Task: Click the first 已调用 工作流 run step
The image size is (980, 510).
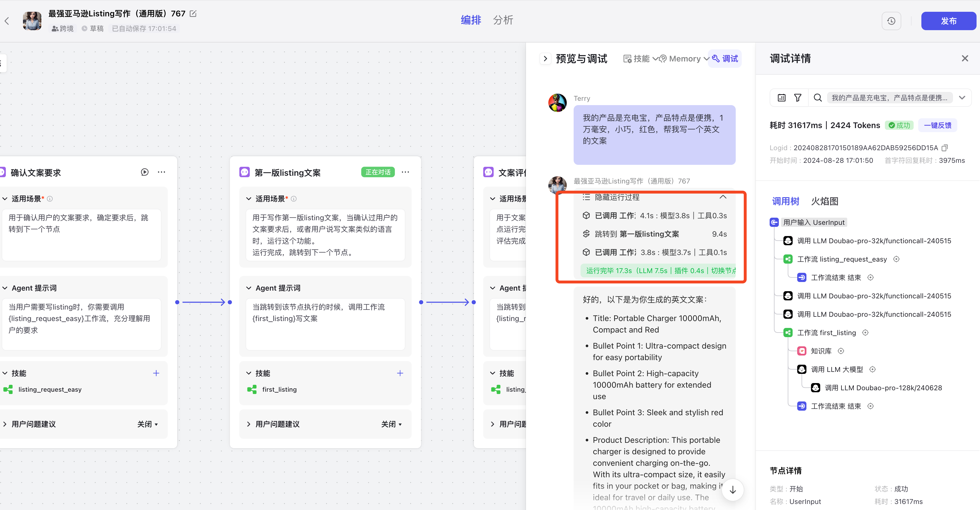Action: click(x=654, y=216)
